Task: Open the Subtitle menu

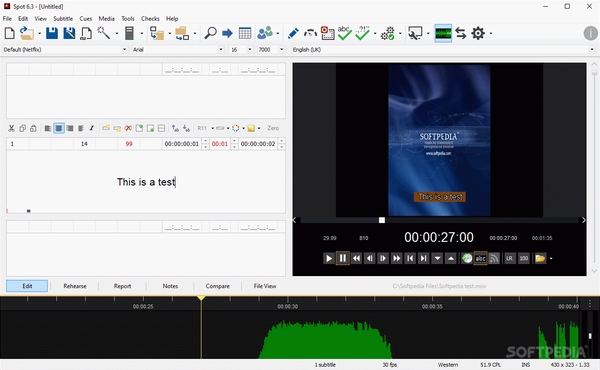Action: point(63,18)
